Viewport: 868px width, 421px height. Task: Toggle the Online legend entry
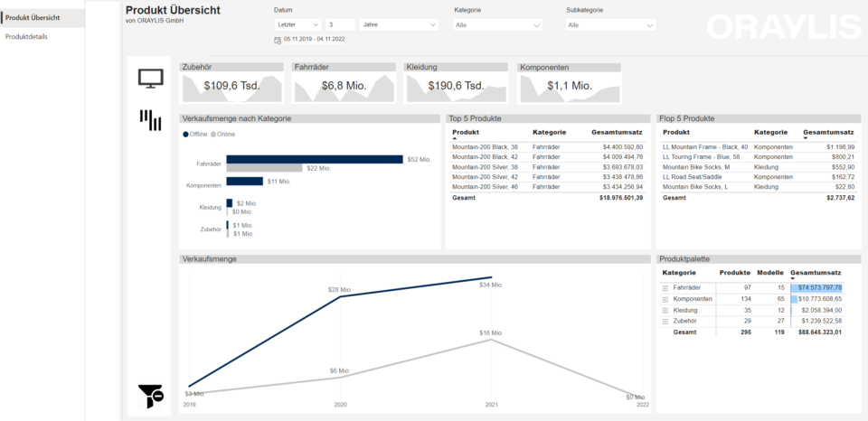point(222,135)
